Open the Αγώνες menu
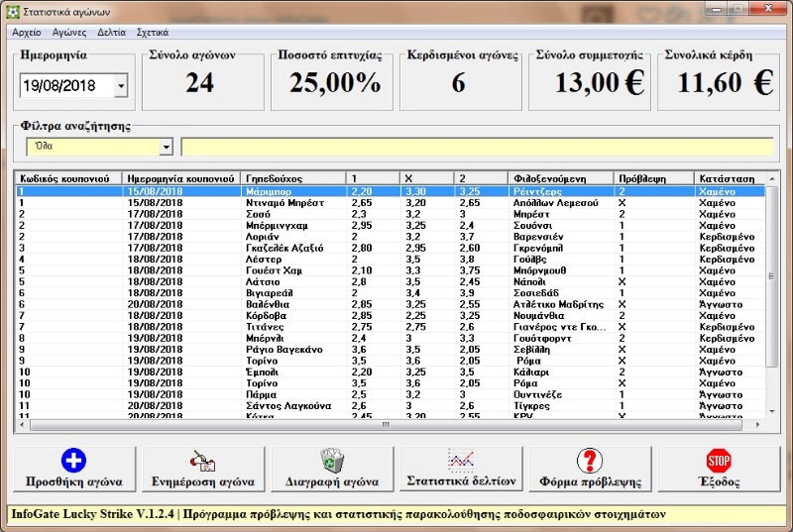 (x=68, y=32)
